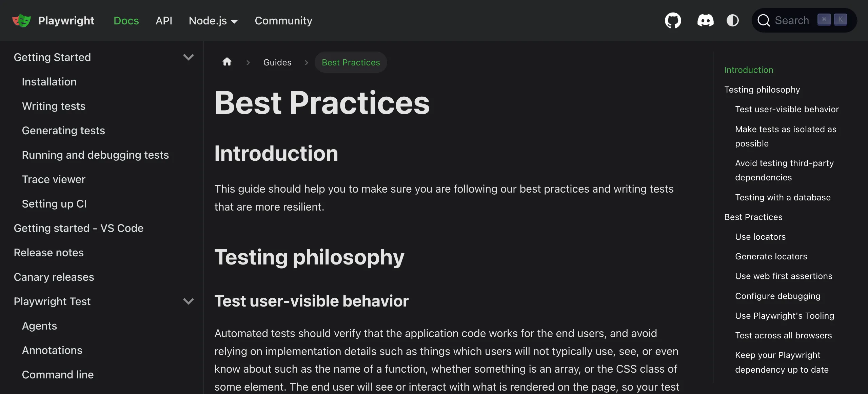Open the Guides breadcrumb link
Screen dimensions: 868x394
pos(277,62)
